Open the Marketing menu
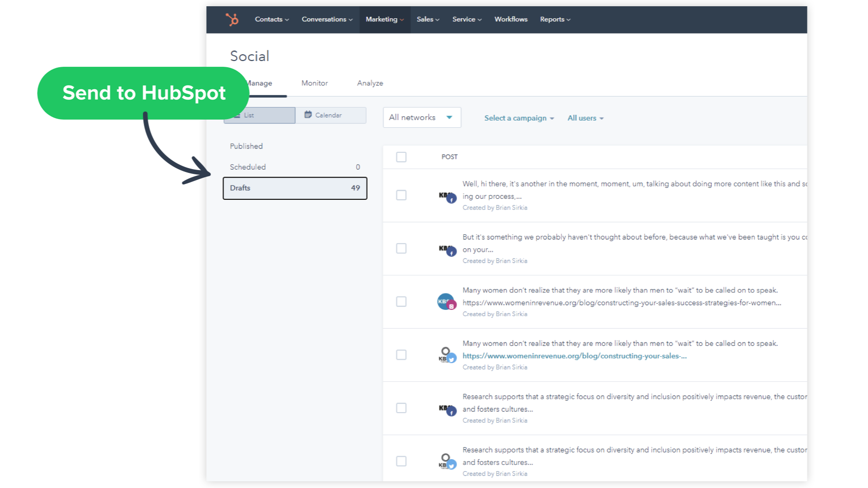The width and height of the screenshot is (868, 488). pos(384,19)
